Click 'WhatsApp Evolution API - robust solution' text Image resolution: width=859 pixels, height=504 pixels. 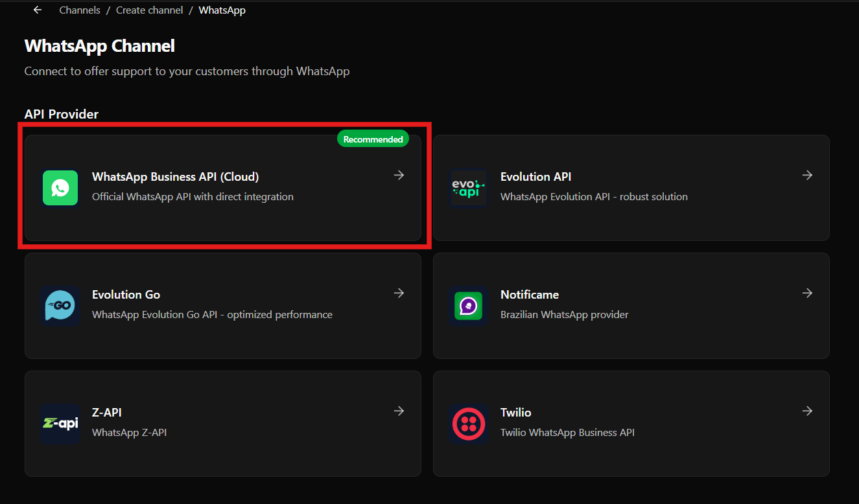point(594,196)
